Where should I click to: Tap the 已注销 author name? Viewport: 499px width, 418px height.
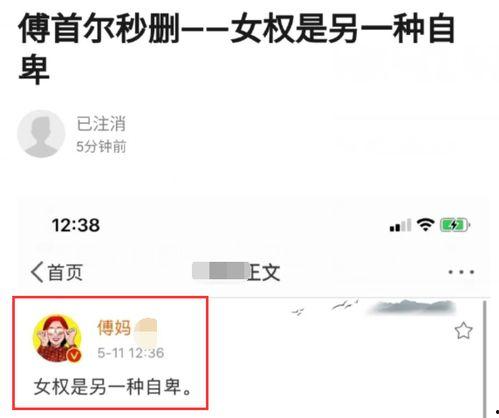tap(101, 124)
